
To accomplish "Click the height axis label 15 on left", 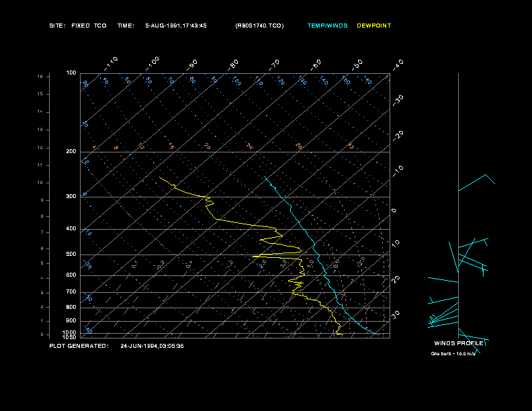I will click(40, 94).
